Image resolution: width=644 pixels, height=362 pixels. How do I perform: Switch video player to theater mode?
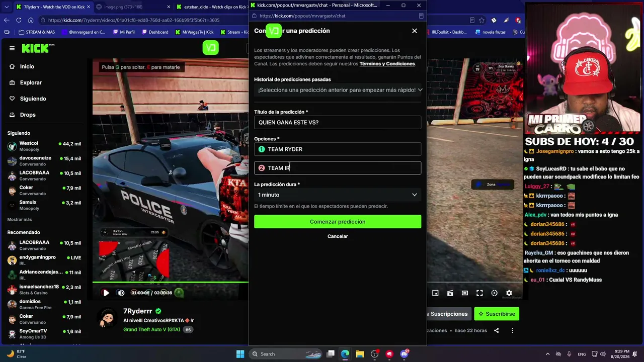(x=465, y=293)
